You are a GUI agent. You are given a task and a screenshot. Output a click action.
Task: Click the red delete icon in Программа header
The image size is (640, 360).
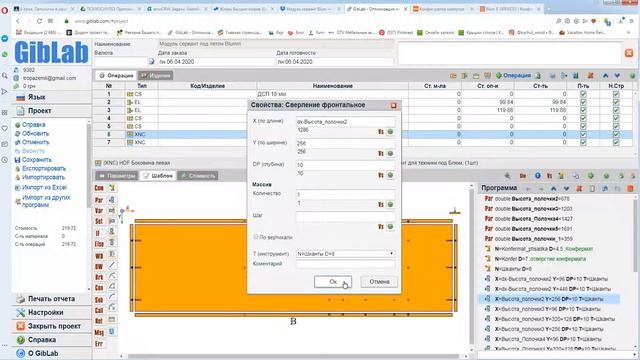(x=579, y=188)
